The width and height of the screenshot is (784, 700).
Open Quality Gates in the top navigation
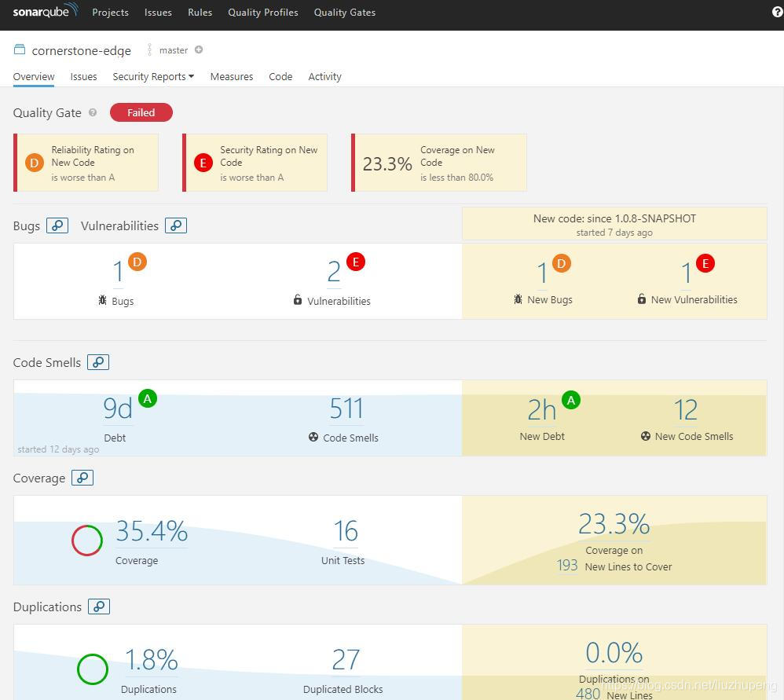click(x=345, y=12)
